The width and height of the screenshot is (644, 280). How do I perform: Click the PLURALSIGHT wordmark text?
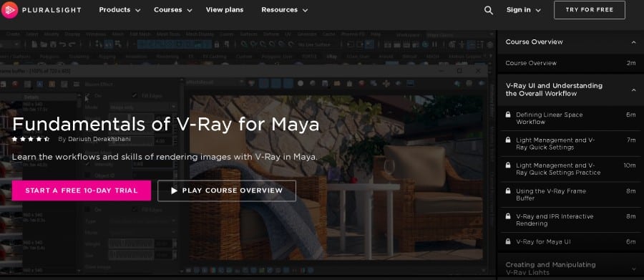[52, 10]
